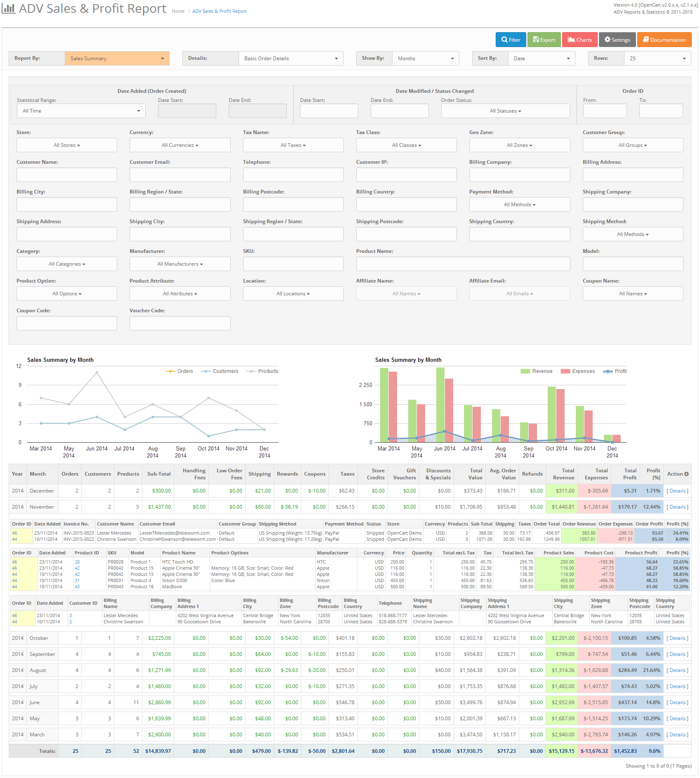Click the SKU input field
Image resolution: width=700 pixels, height=778 pixels.
click(x=293, y=264)
